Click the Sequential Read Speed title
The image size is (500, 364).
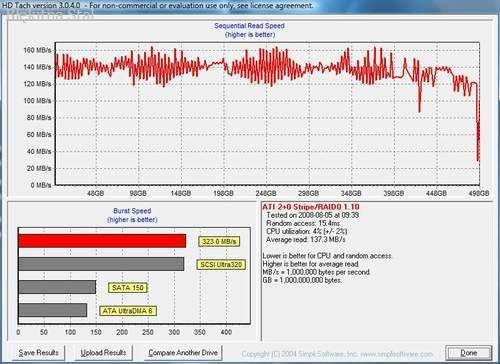pos(249,26)
